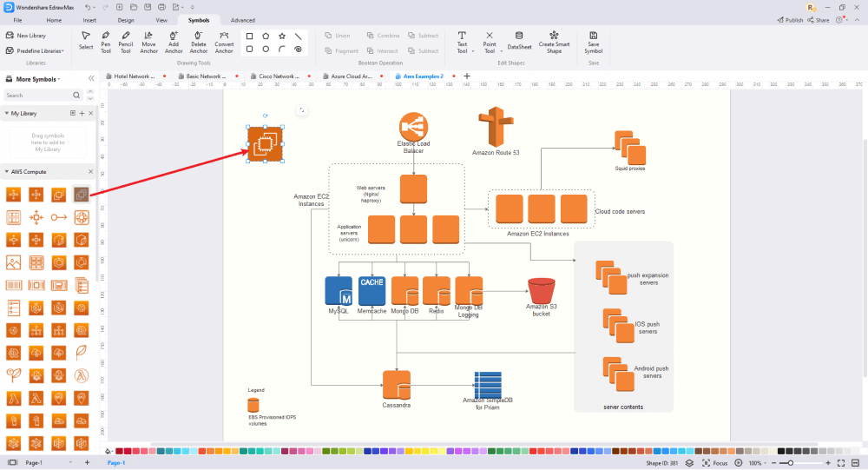Open the More Symbols dropdown

coord(38,79)
